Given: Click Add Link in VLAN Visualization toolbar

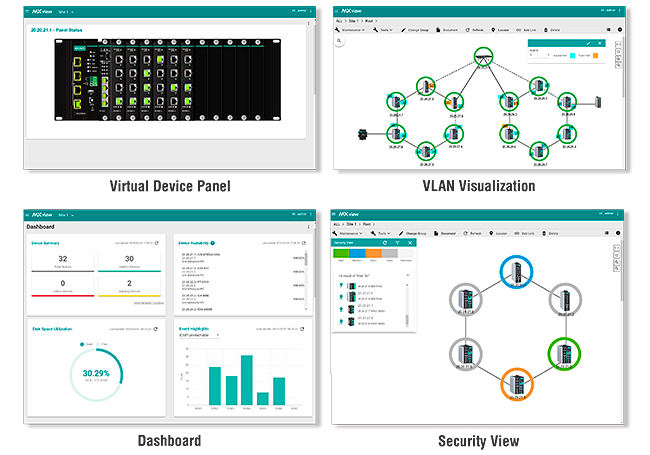Looking at the screenshot, I should tap(526, 30).
